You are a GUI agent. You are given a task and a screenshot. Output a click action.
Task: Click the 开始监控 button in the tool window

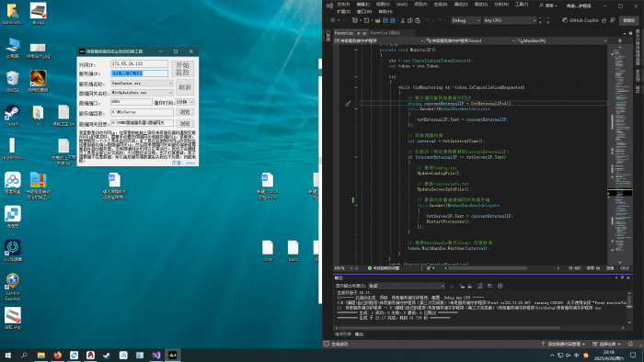183,69
